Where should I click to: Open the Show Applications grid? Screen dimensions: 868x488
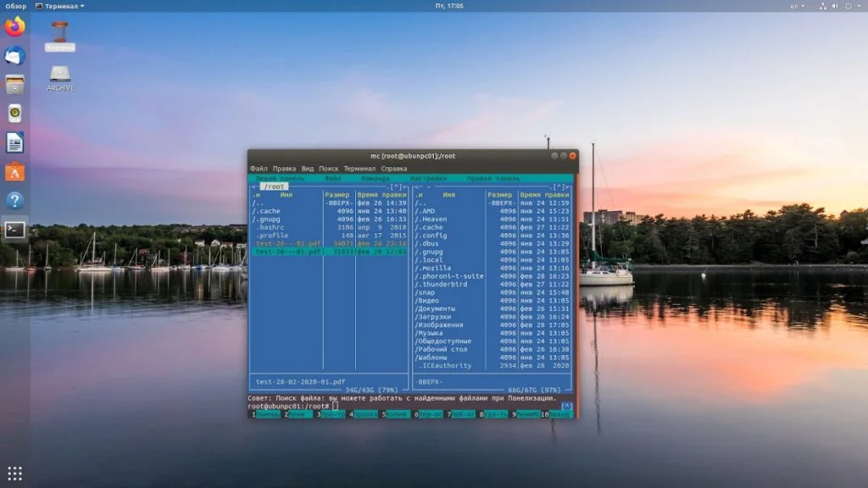click(14, 473)
